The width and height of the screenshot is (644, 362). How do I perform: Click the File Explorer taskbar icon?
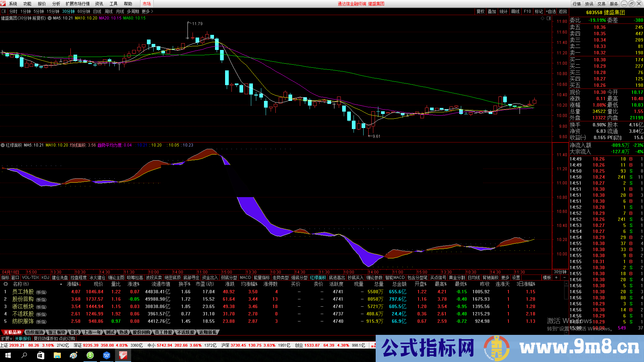tap(57, 355)
